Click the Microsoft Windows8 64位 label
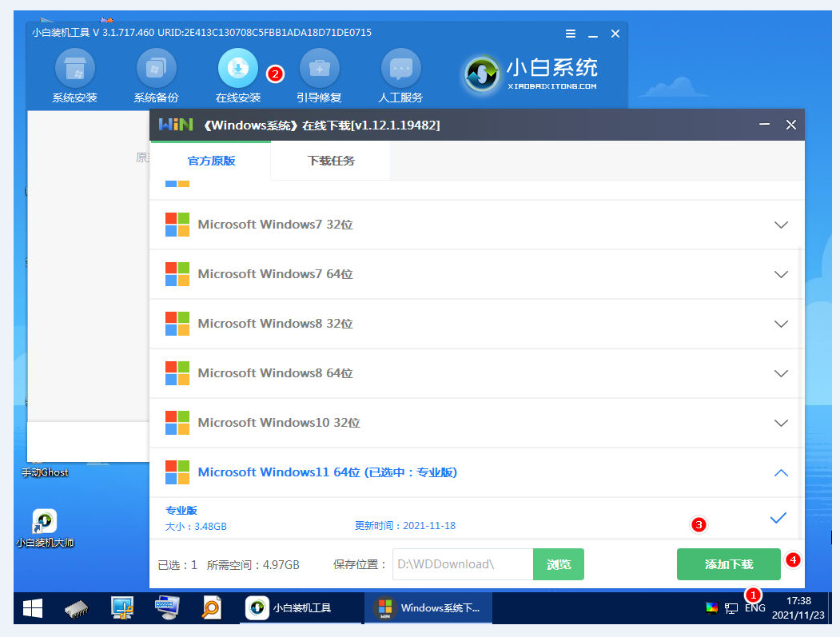The width and height of the screenshot is (840, 637). click(276, 373)
